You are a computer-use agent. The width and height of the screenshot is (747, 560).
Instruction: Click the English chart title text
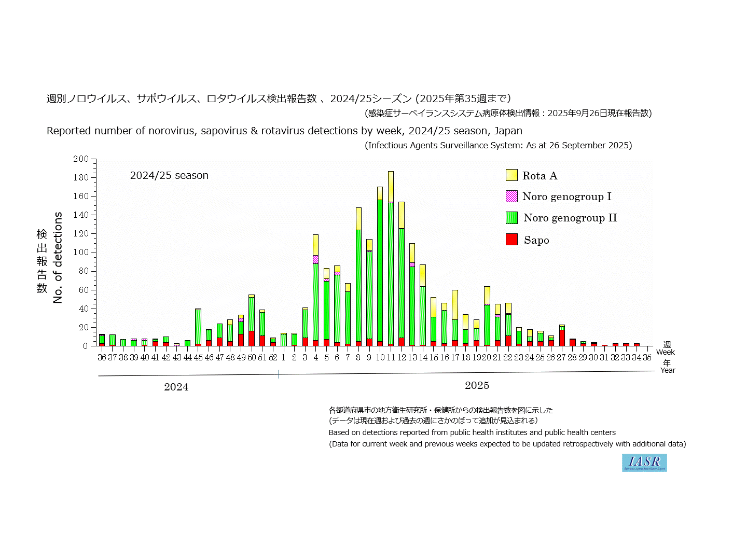(x=284, y=131)
